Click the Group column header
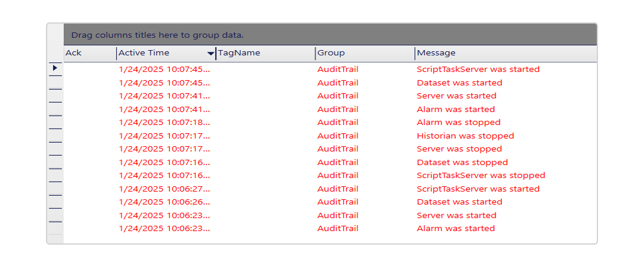This screenshot has width=644, height=267. tap(365, 53)
